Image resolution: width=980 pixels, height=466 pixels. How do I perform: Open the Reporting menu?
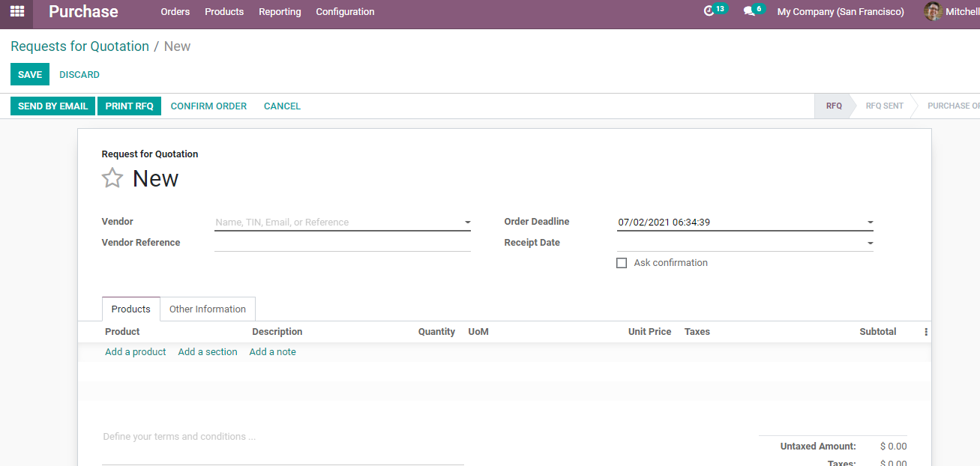pos(280,12)
